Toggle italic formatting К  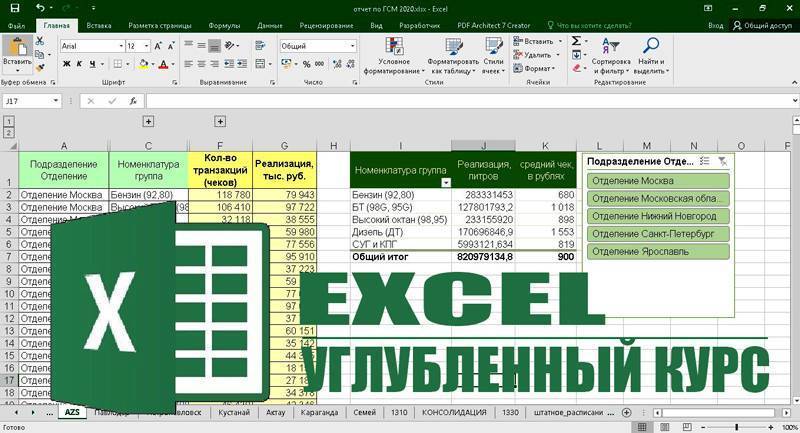[79, 63]
